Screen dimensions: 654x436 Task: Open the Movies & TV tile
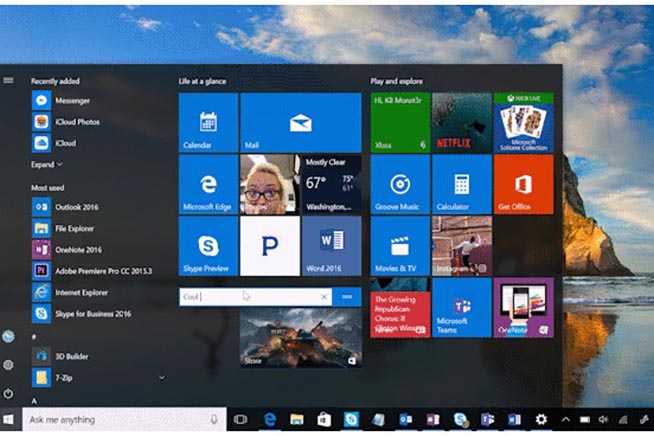400,246
